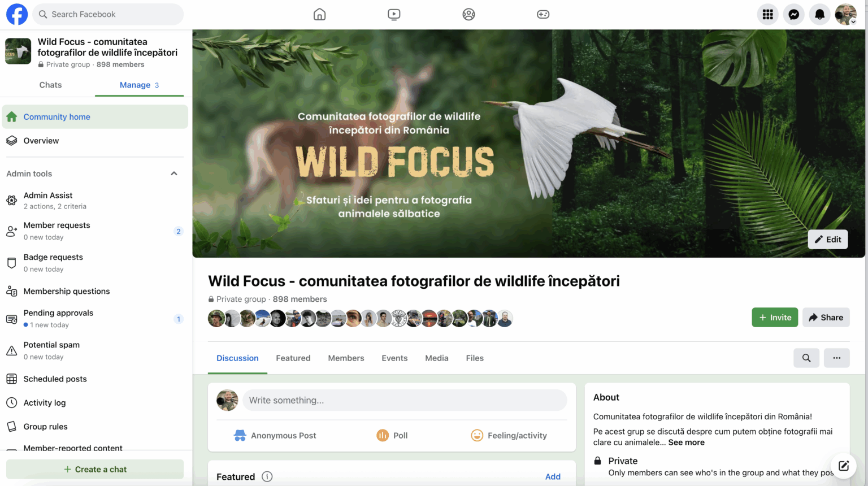
Task: Switch to the Chats tab
Action: tap(50, 85)
